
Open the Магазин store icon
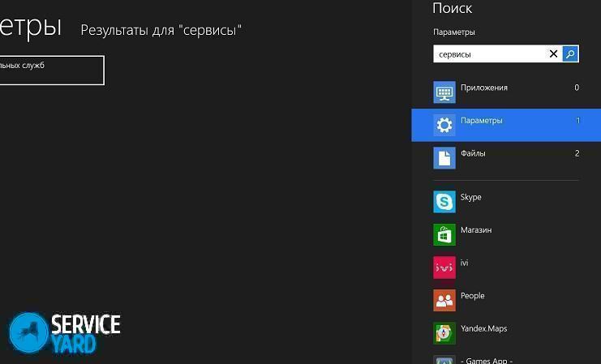(x=444, y=234)
